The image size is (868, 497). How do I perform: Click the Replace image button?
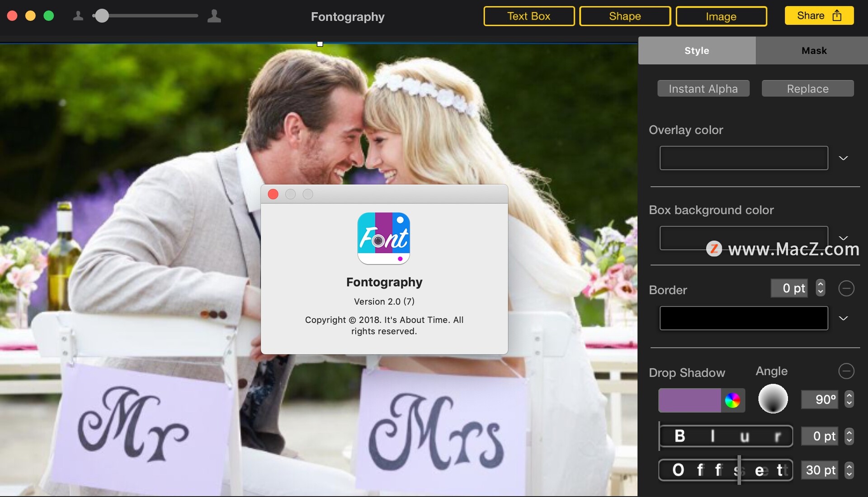pos(807,89)
